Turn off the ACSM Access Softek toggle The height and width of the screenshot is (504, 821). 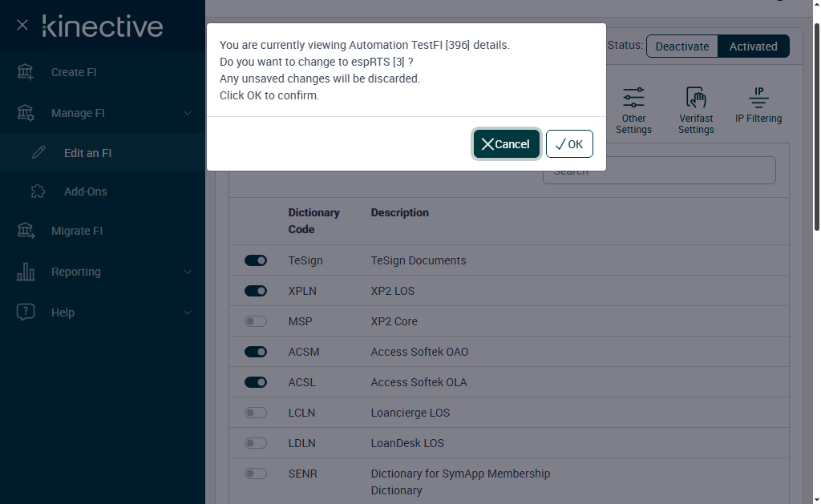256,352
